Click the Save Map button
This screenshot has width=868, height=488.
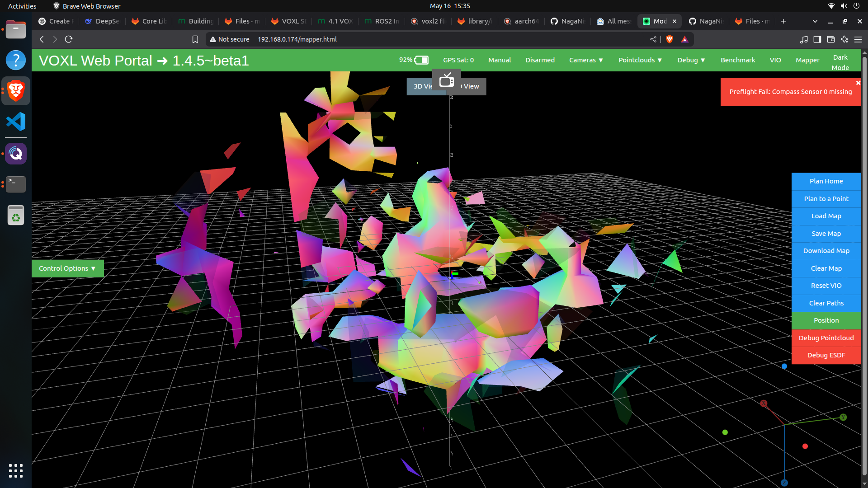point(826,234)
